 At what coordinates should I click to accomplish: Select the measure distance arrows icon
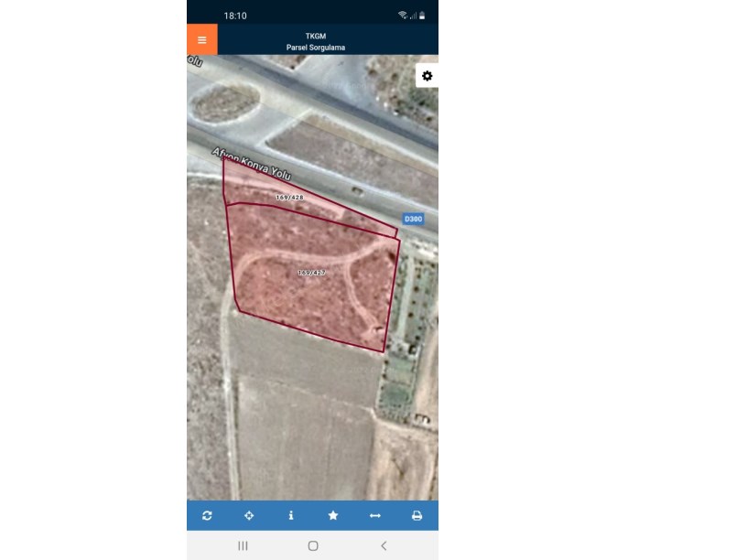tap(375, 515)
